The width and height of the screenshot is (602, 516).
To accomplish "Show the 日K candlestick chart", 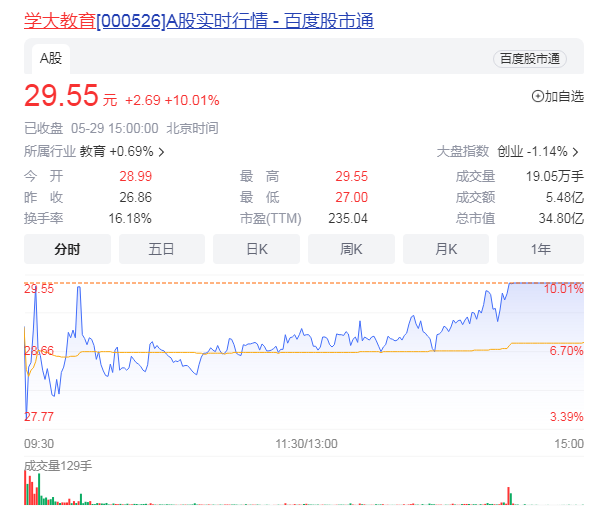I will click(256, 249).
